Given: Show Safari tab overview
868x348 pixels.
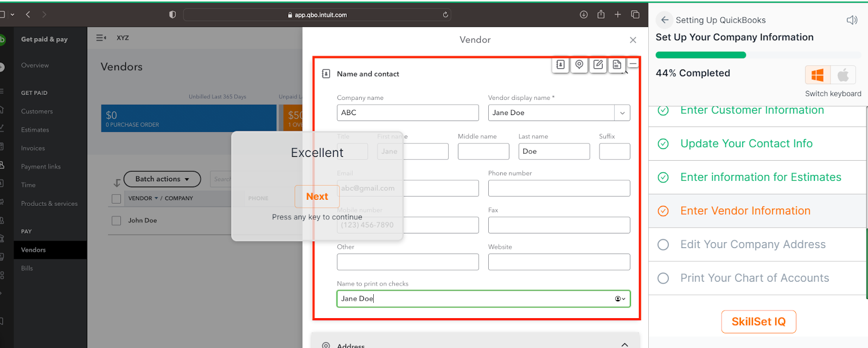Looking at the screenshot, I should pos(635,15).
